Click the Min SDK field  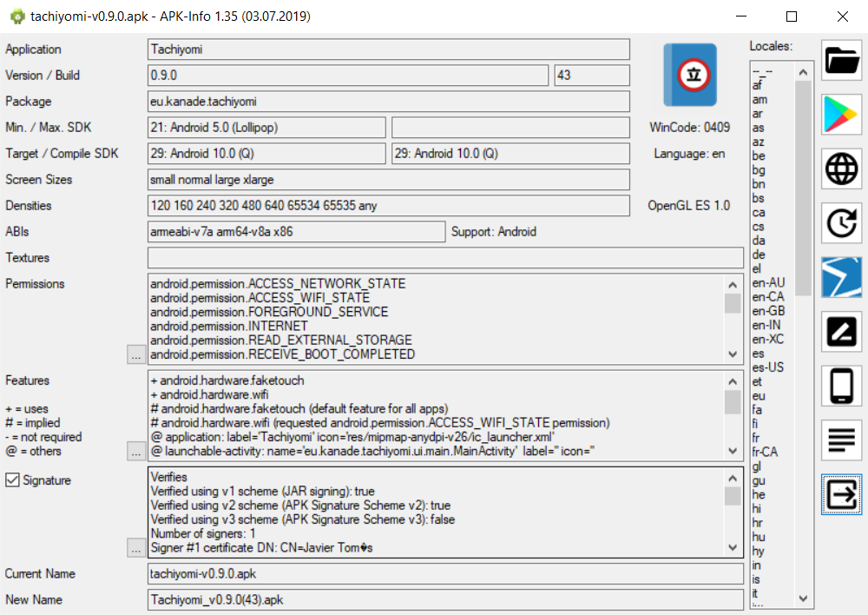tap(266, 128)
